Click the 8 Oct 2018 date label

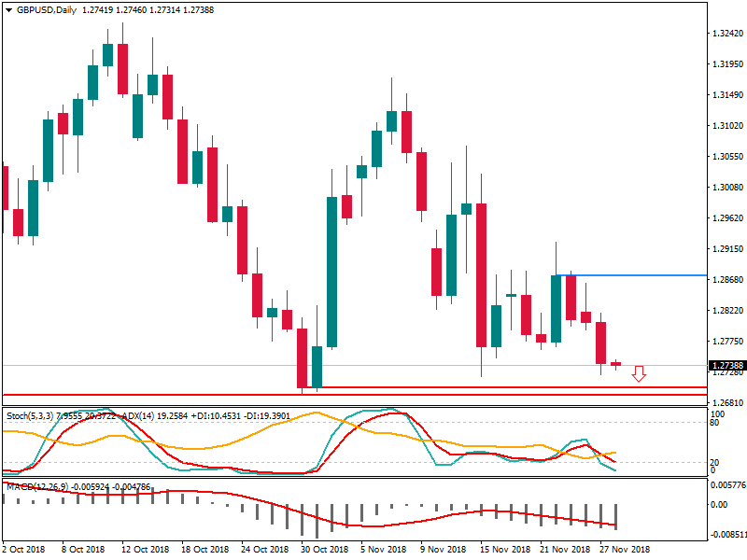(x=83, y=549)
